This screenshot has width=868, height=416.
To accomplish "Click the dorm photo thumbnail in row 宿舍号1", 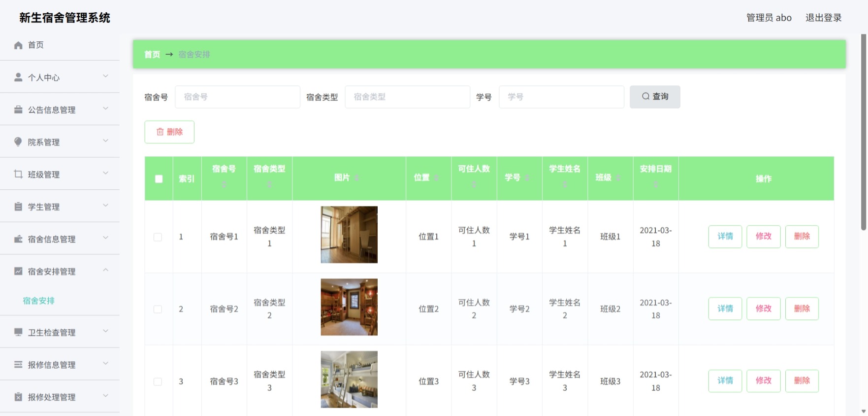I will coord(349,235).
